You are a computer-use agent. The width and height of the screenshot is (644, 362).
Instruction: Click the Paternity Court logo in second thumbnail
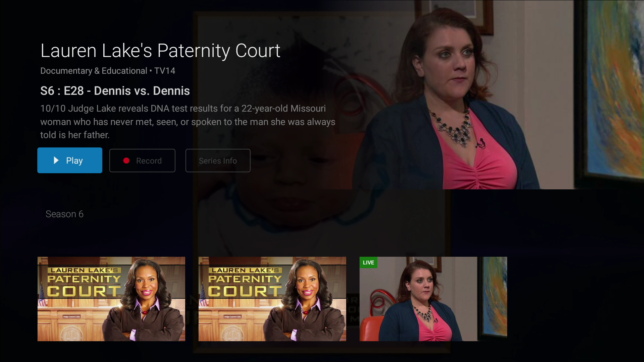(245, 282)
